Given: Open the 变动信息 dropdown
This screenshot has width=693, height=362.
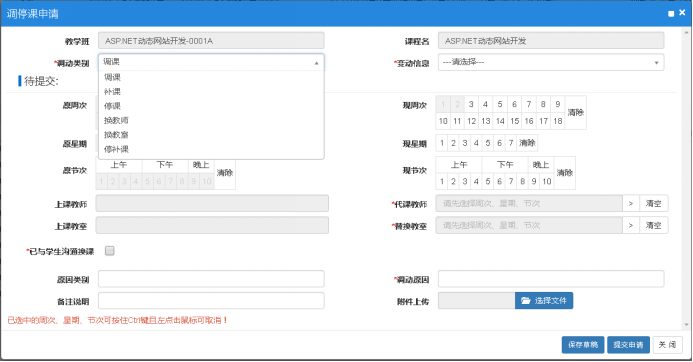Looking at the screenshot, I should click(x=551, y=62).
